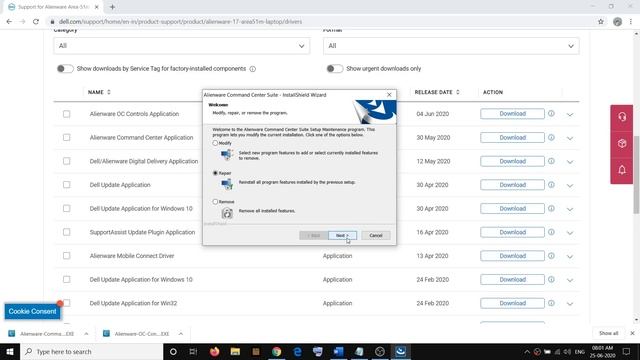640x360 pixels.
Task: Open info icon for Alienware Mobile Connect Driver
Action: [x=551, y=256]
